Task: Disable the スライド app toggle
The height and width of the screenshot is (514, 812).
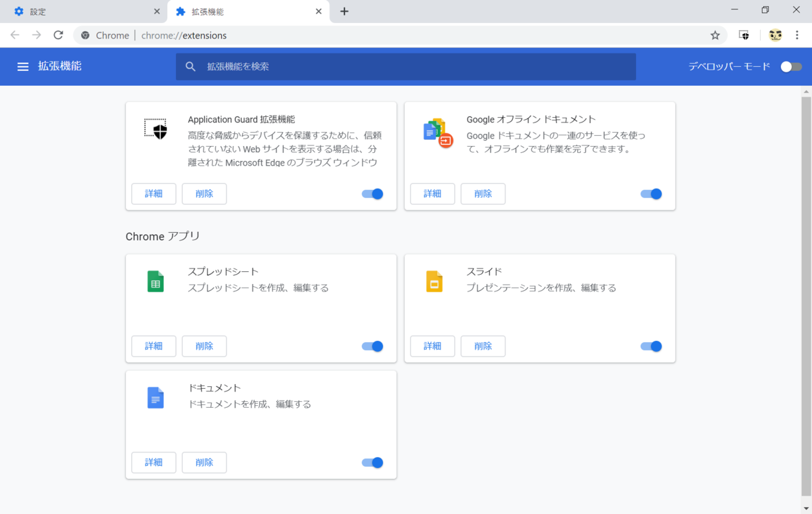Action: tap(652, 346)
